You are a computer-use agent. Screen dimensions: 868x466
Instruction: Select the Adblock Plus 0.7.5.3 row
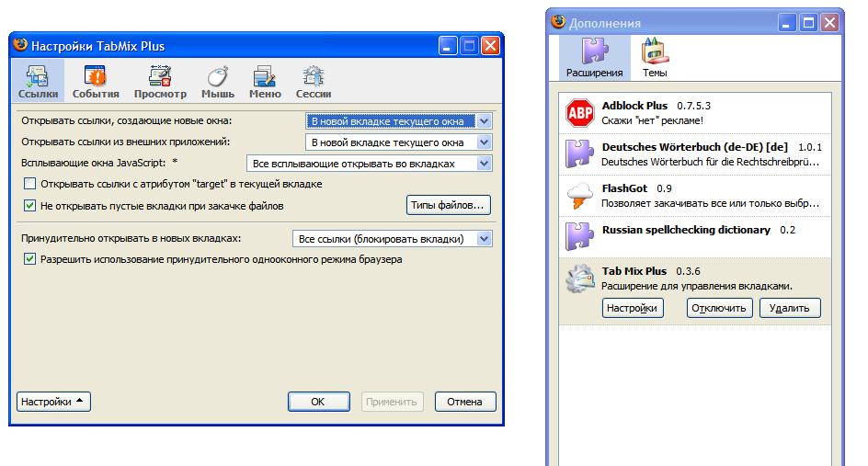click(x=695, y=113)
